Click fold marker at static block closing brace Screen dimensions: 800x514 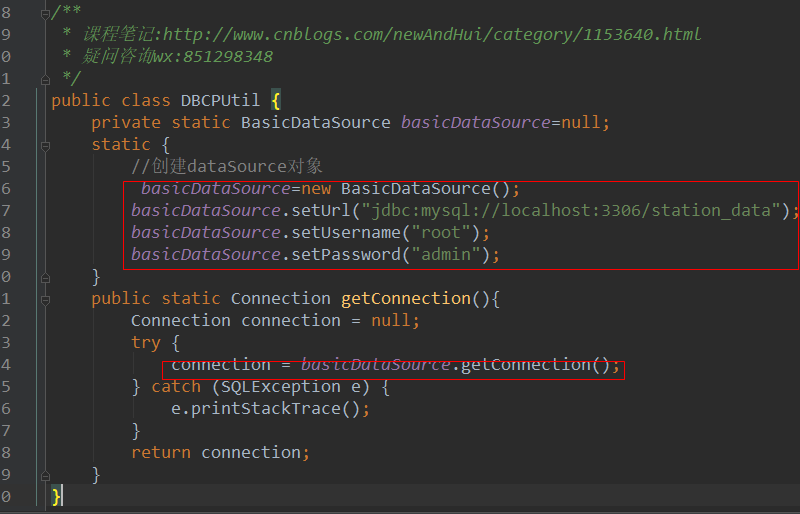pyautogui.click(x=45, y=278)
